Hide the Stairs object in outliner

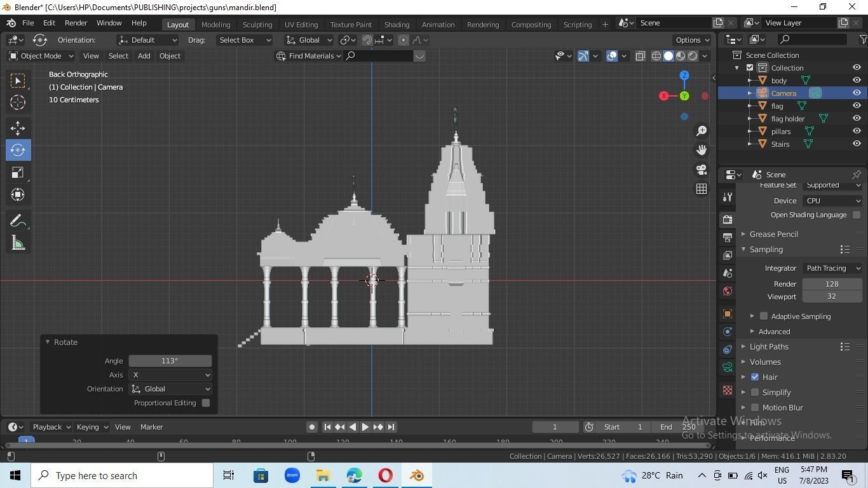(857, 144)
